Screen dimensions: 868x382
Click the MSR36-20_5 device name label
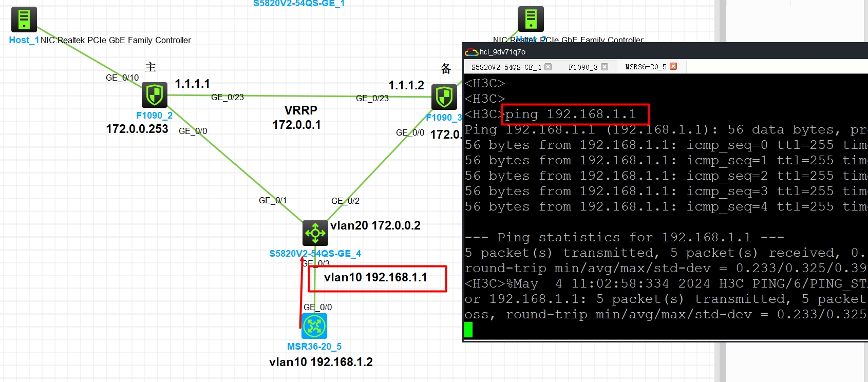pyautogui.click(x=314, y=347)
